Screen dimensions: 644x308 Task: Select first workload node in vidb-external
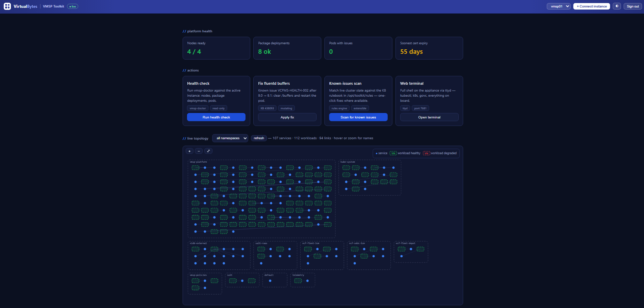[x=196, y=249]
